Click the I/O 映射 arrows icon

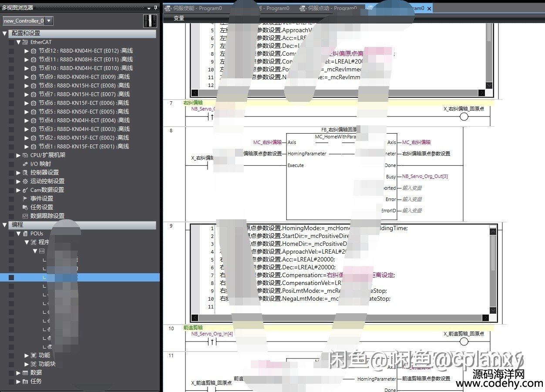click(25, 164)
